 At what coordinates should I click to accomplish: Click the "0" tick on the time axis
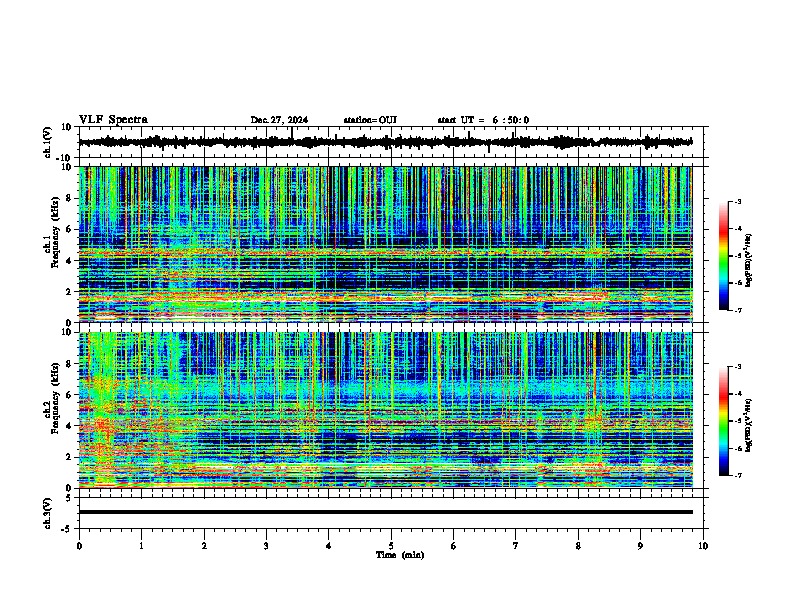(79, 546)
